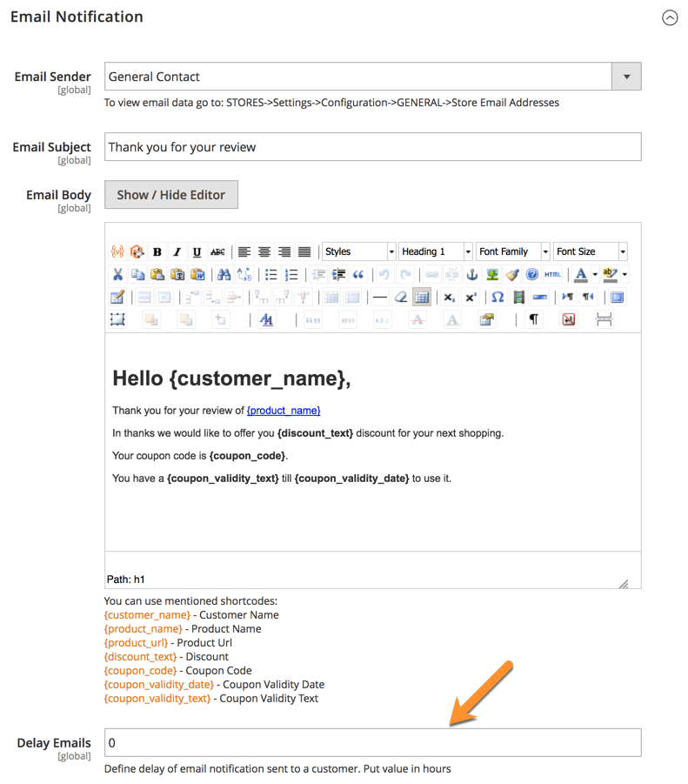
Task: Click the underline formatting icon
Action: (197, 252)
